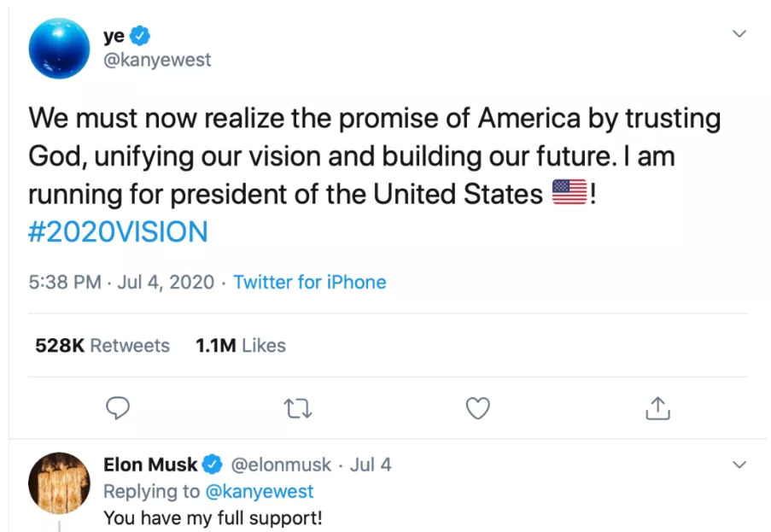The height and width of the screenshot is (532, 771).
Task: Click Elon Musk's verified badge
Action: pos(213,465)
